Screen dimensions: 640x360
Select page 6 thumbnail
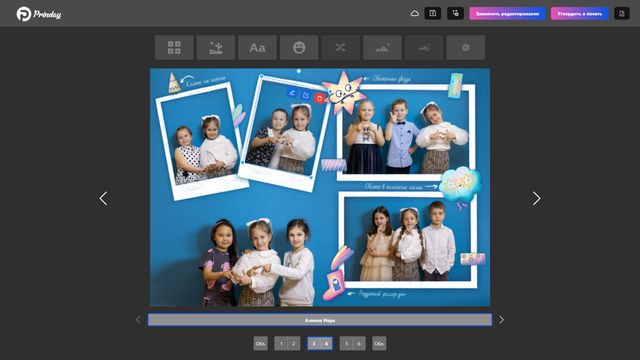click(359, 343)
